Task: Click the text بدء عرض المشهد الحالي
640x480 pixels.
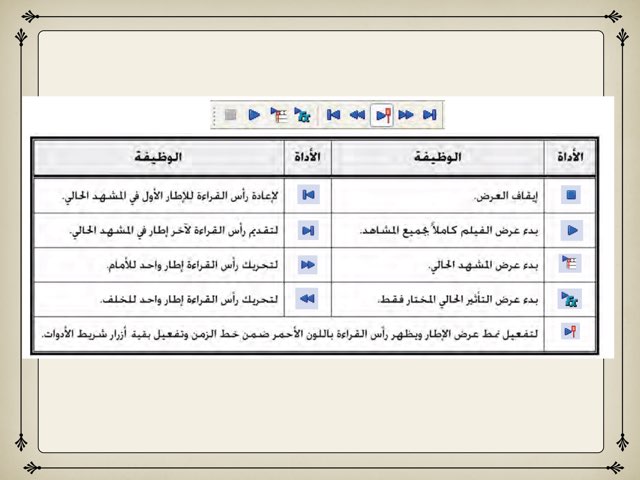Action: pos(483,266)
